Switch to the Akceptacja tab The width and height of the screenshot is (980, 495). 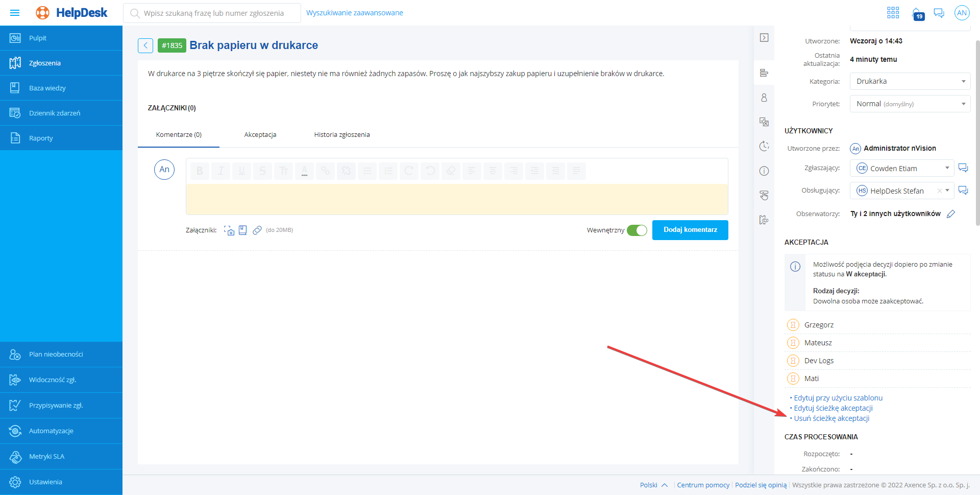click(x=260, y=135)
